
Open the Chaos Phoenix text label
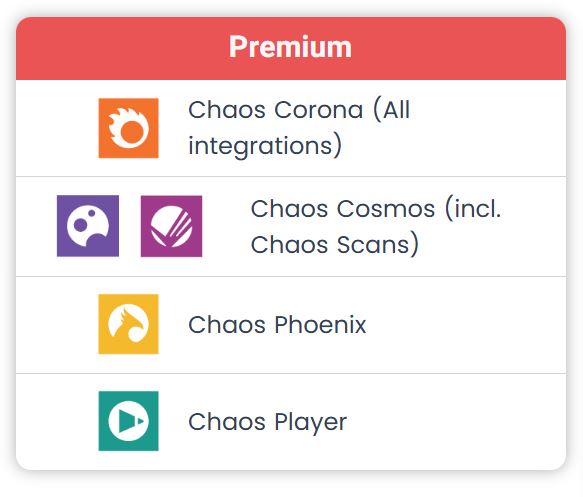277,325
